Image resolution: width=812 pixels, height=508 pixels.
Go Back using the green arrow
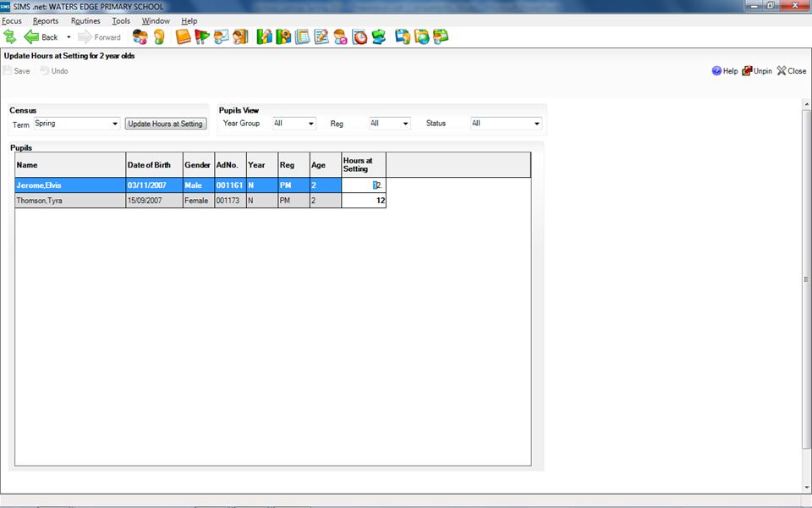tap(41, 36)
